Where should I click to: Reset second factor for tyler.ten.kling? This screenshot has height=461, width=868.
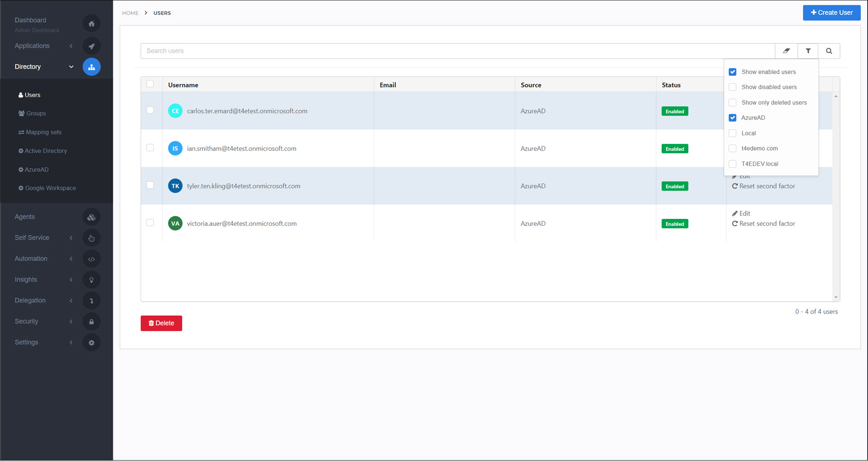click(764, 186)
